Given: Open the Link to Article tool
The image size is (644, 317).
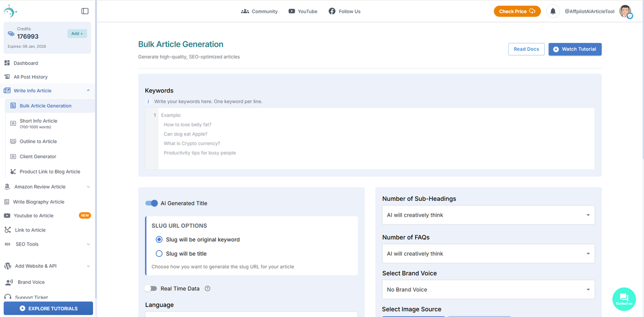Looking at the screenshot, I should 30,229.
